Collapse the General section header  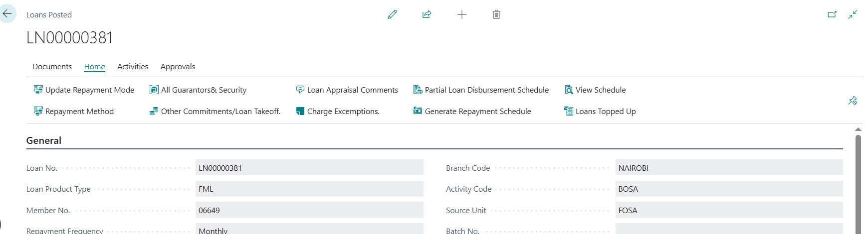point(44,141)
